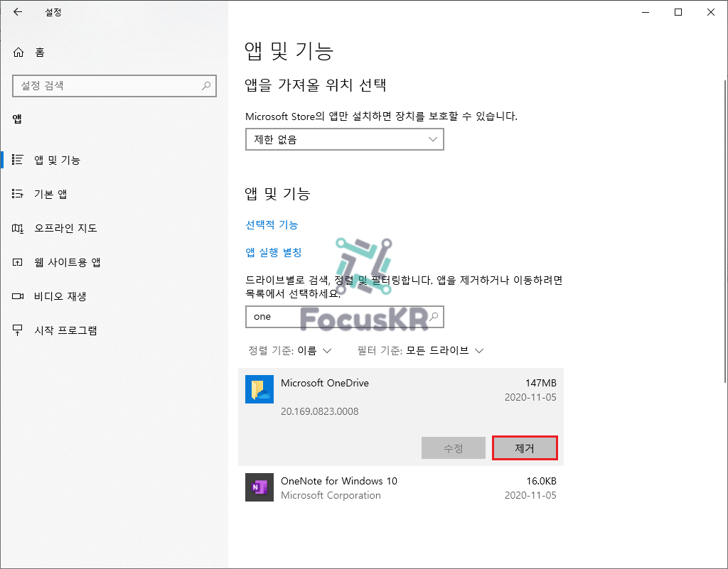728x569 pixels.
Task: Open the 필터 기준: 모든 드라이브 dropdown
Action: (421, 351)
